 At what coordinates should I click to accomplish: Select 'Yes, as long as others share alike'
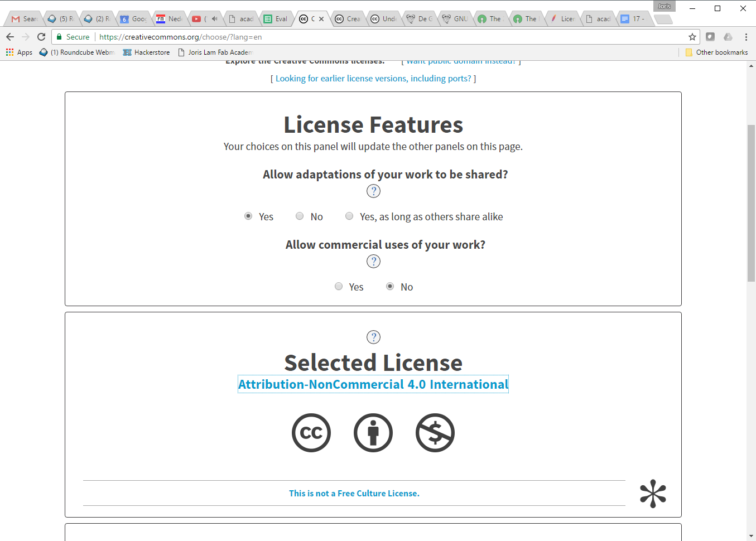point(349,216)
